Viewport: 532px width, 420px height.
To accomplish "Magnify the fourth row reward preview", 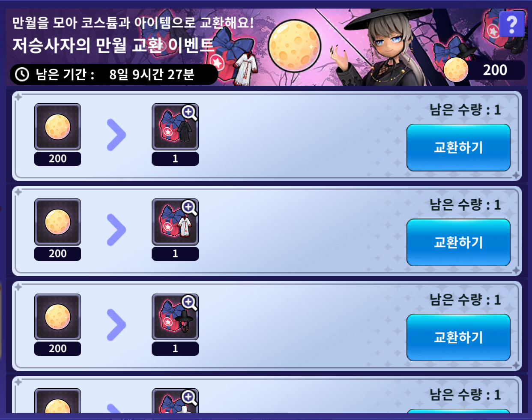I will 189,398.
